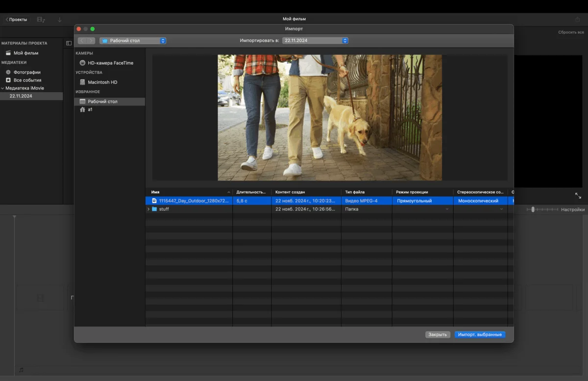Viewport: 588px width, 381px height.
Task: Open the Рабочий стол location dropdown
Action: click(x=133, y=41)
